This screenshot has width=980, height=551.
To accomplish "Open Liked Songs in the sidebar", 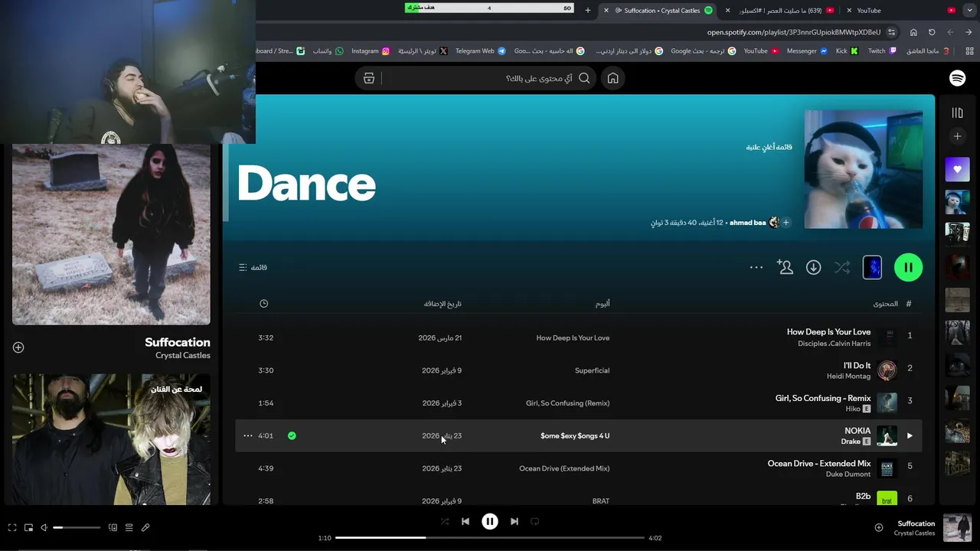I will pos(957,170).
